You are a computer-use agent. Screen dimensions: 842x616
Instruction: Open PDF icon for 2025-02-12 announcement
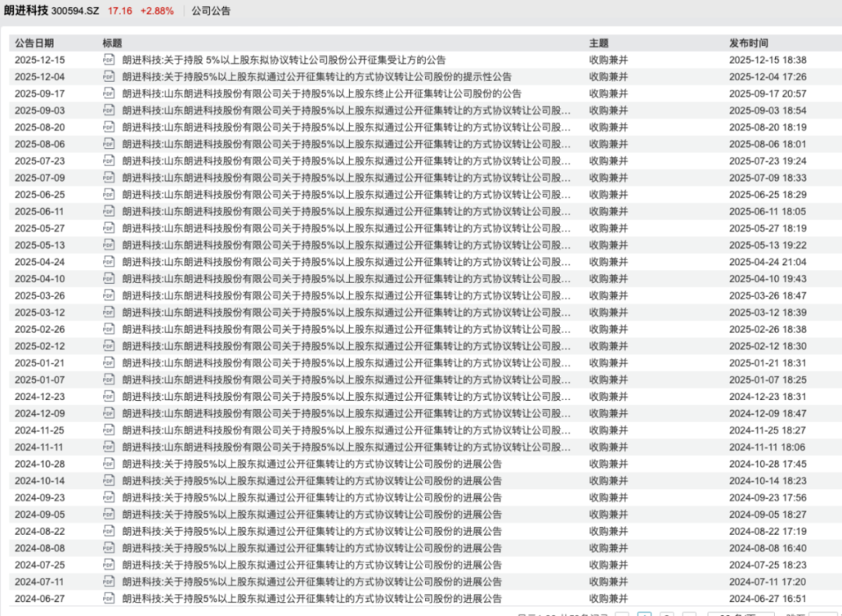108,346
